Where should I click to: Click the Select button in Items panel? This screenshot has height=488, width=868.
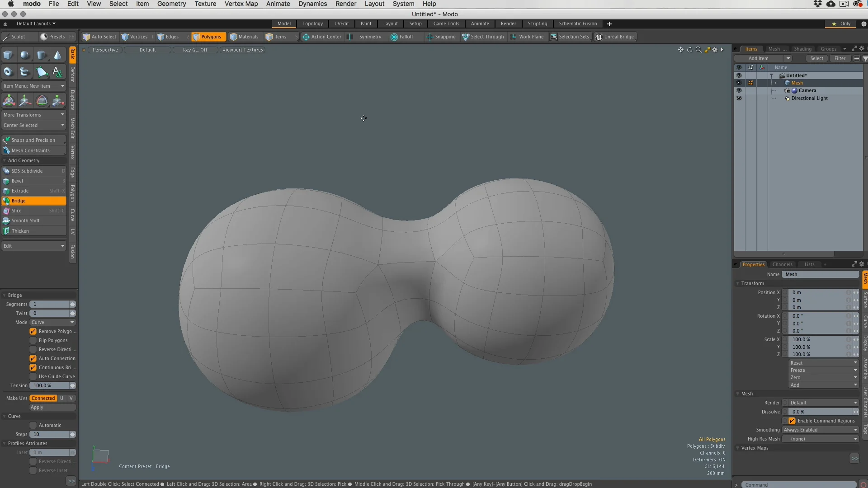point(816,59)
